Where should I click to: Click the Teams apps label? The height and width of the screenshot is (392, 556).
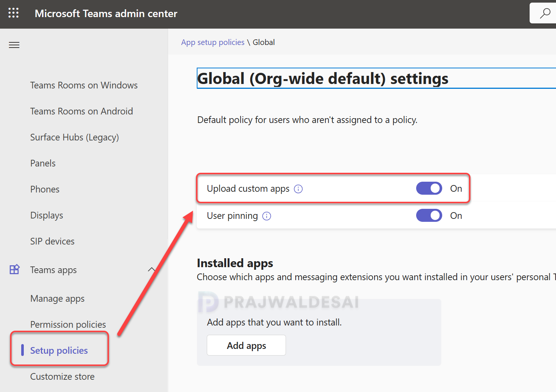coord(53,270)
